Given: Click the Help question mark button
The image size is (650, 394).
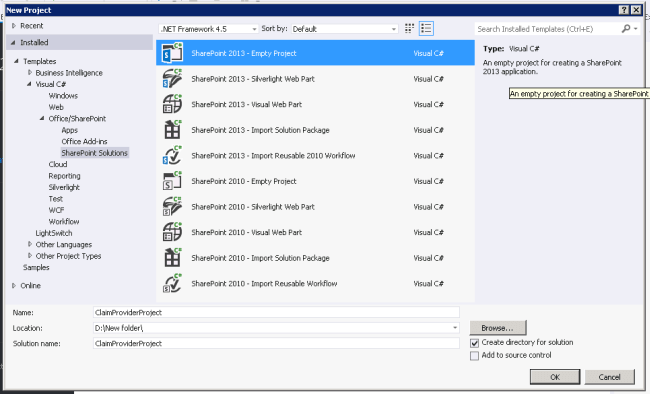Looking at the screenshot, I should pos(624,10).
